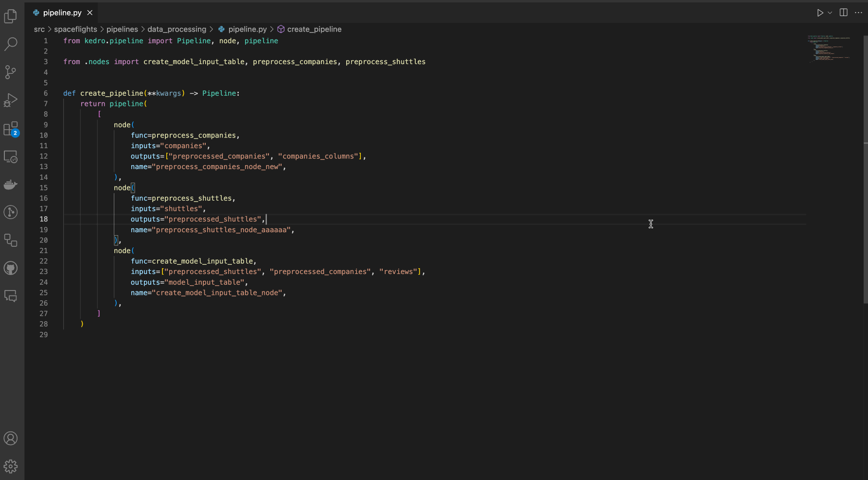
Task: Open the Kedro flowchart nodes view icon
Action: click(x=11, y=240)
